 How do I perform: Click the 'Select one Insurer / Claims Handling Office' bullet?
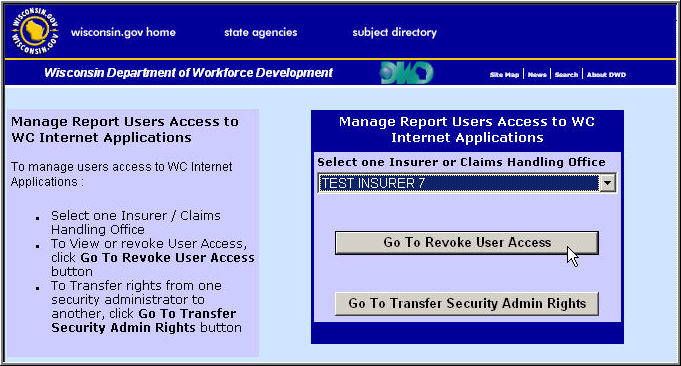(136, 222)
